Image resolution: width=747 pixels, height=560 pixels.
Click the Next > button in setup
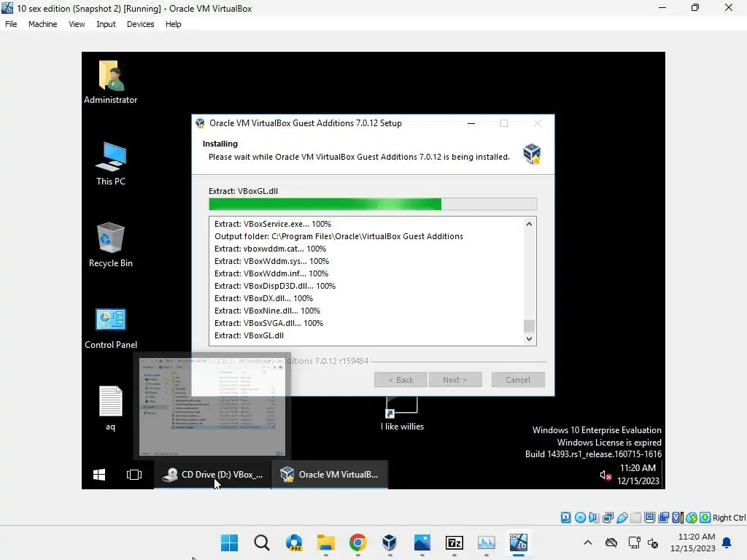point(455,379)
